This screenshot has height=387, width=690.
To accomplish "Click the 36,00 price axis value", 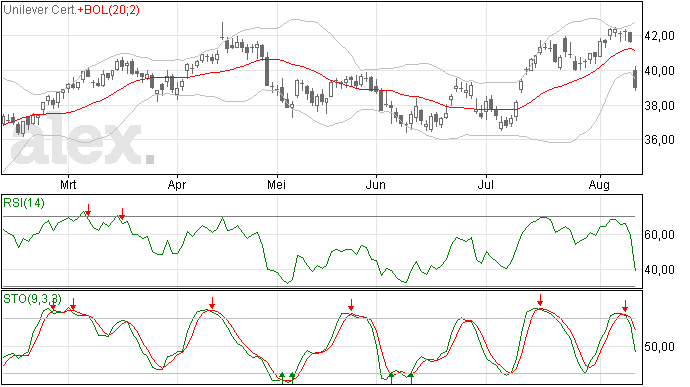I will [x=659, y=140].
